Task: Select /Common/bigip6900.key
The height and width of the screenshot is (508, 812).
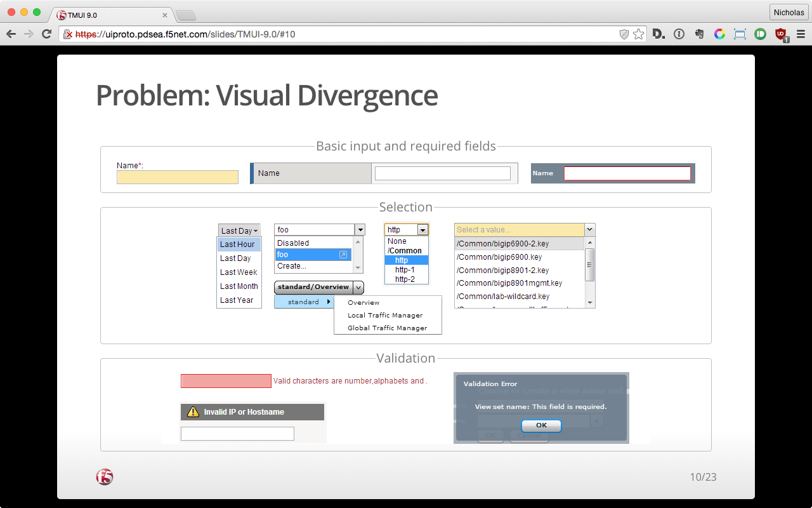Action: [x=520, y=257]
